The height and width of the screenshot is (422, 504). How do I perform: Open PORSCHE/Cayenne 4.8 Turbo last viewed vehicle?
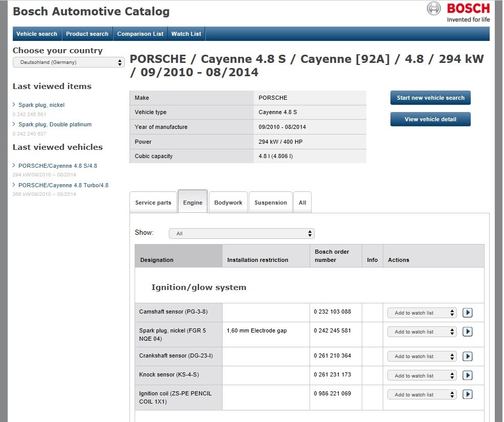click(63, 185)
